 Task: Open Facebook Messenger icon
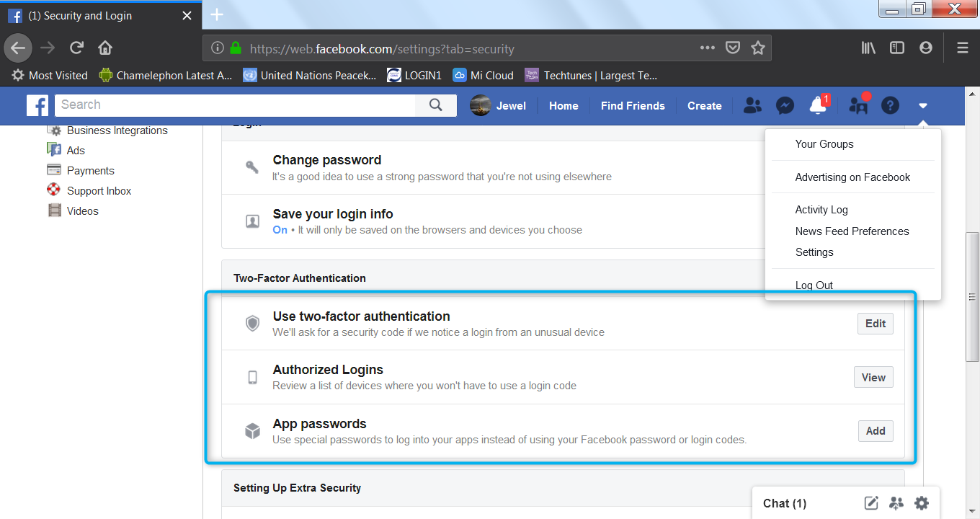[x=785, y=106]
